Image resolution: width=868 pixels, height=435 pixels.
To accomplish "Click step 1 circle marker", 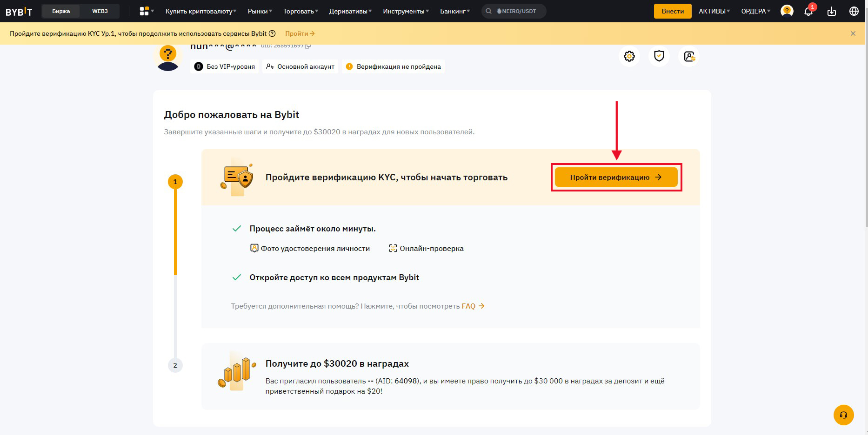I will pyautogui.click(x=175, y=182).
